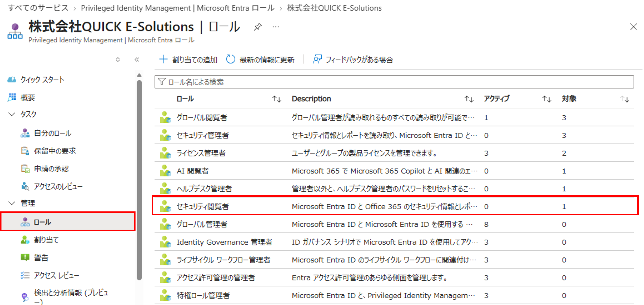Viewport: 644px width, 305px height.
Task: Click the role icon for セキュリティ閲覧者
Action: tap(165, 206)
